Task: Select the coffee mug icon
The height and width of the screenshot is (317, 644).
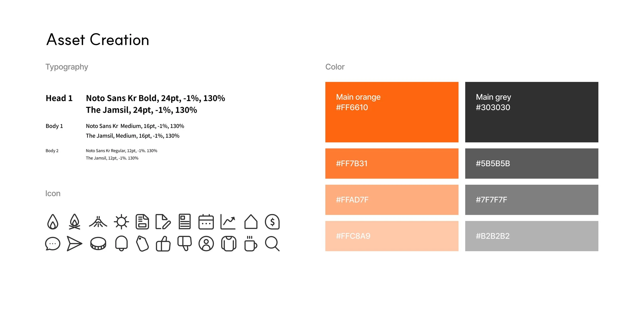Action: point(251,243)
